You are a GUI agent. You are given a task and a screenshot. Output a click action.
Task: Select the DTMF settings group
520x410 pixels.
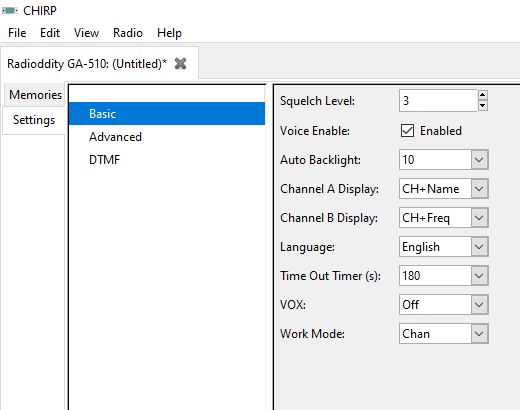[104, 160]
